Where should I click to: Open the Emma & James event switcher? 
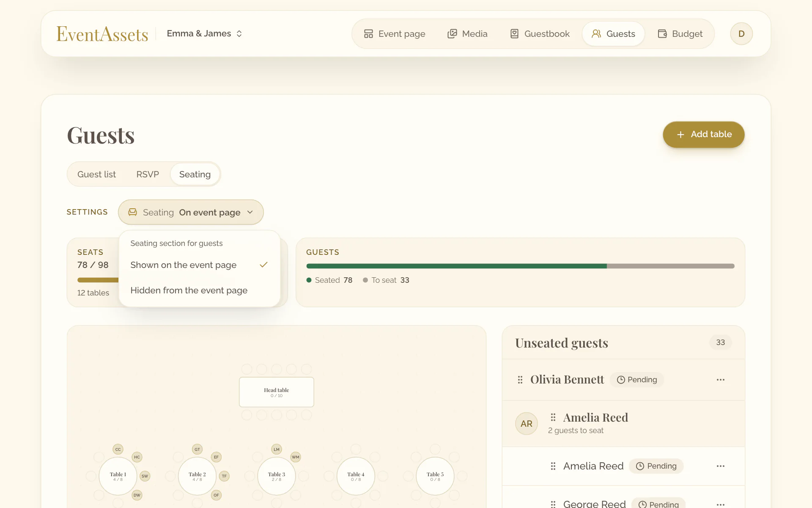(204, 33)
